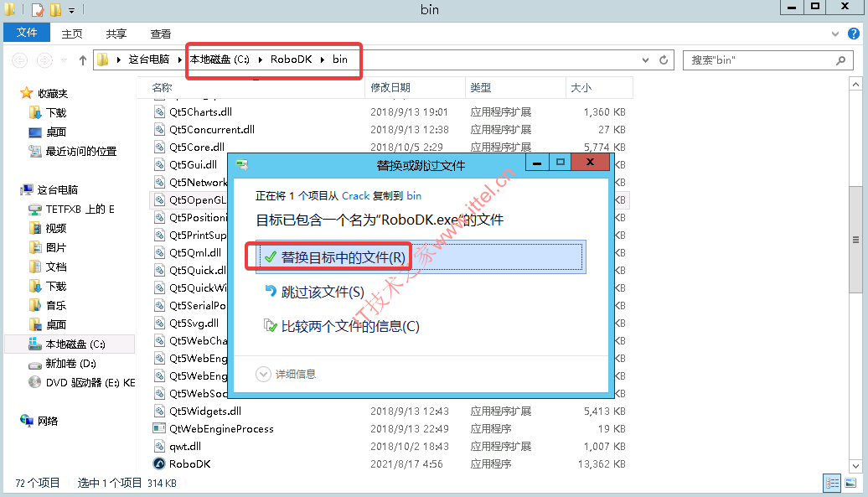The image size is (868, 497).
Task: Open the recent locations dropdown
Action: coord(65,60)
